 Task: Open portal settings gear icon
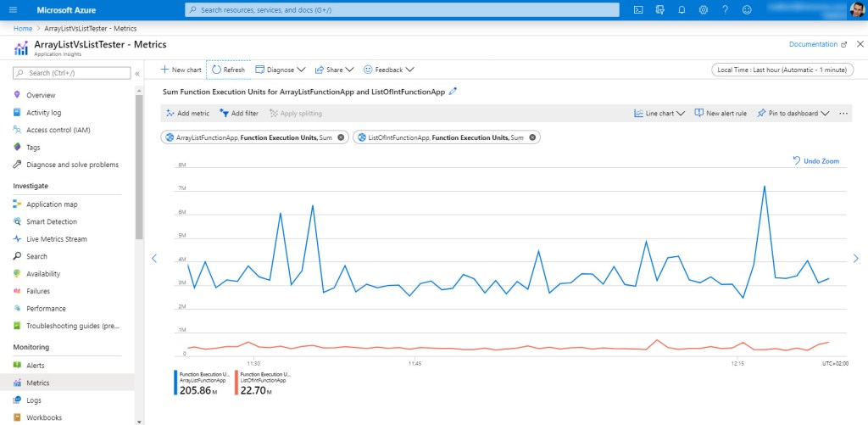[x=704, y=10]
